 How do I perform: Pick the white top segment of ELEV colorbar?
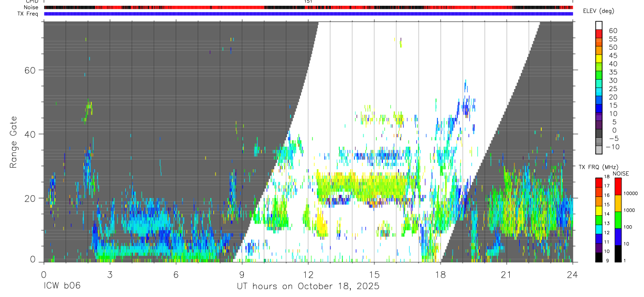point(599,25)
